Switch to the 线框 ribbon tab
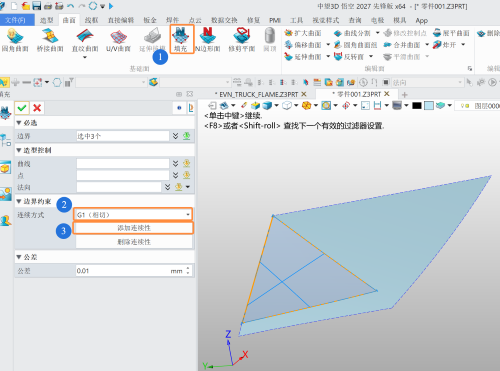Image resolution: width=500 pixels, height=371 pixels. tap(91, 20)
